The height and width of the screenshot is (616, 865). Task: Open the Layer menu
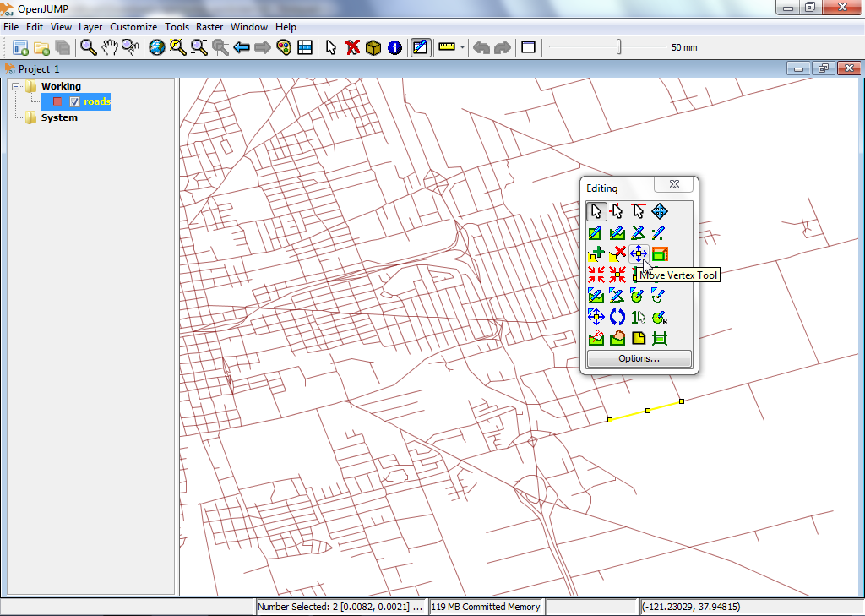(x=90, y=27)
